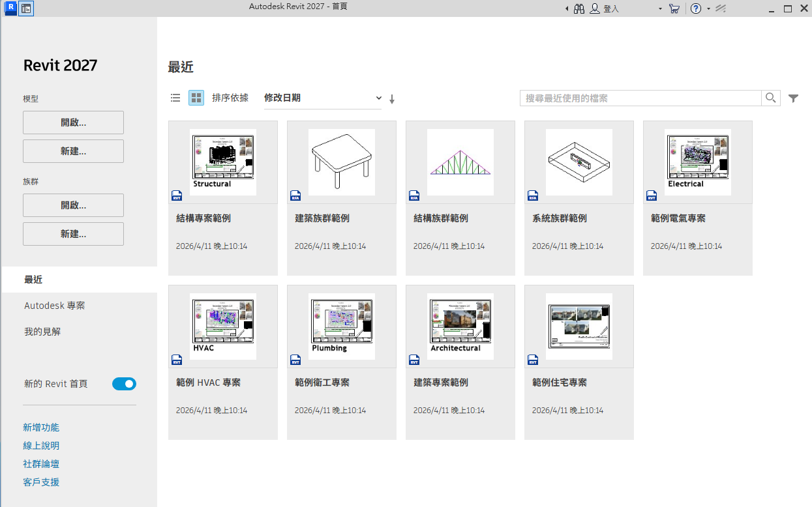Click the 範例電氣專案 file name
The width and height of the screenshot is (812, 507).
(x=678, y=218)
